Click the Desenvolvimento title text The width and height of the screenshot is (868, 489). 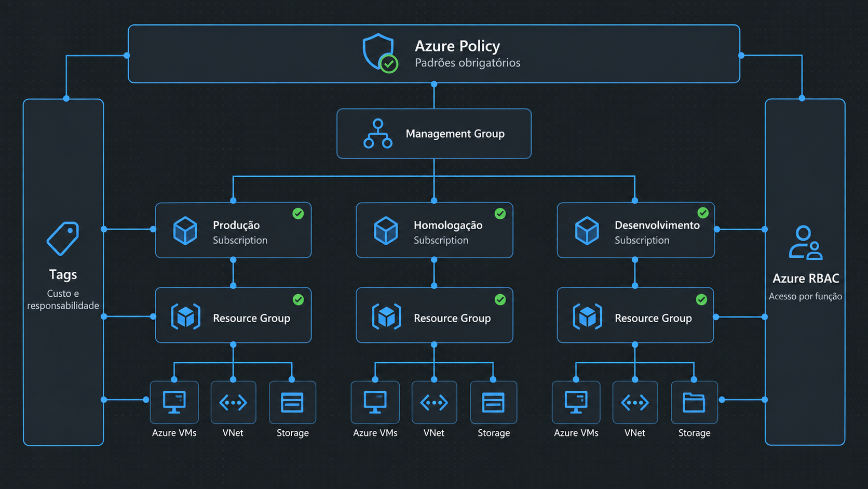click(657, 225)
